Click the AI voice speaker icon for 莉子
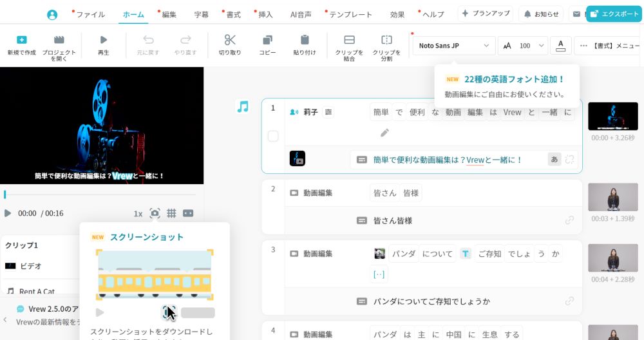Viewport: 644px width, 340px height. pyautogui.click(x=294, y=112)
